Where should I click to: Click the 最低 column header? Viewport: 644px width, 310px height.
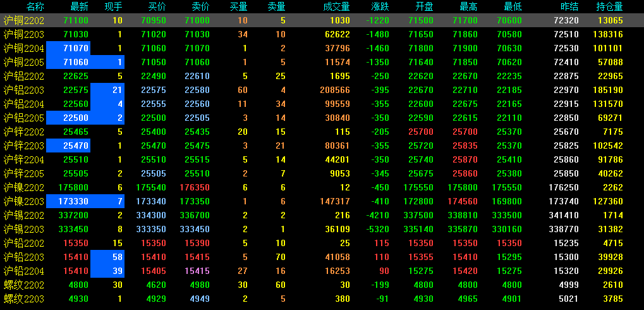[513, 6]
